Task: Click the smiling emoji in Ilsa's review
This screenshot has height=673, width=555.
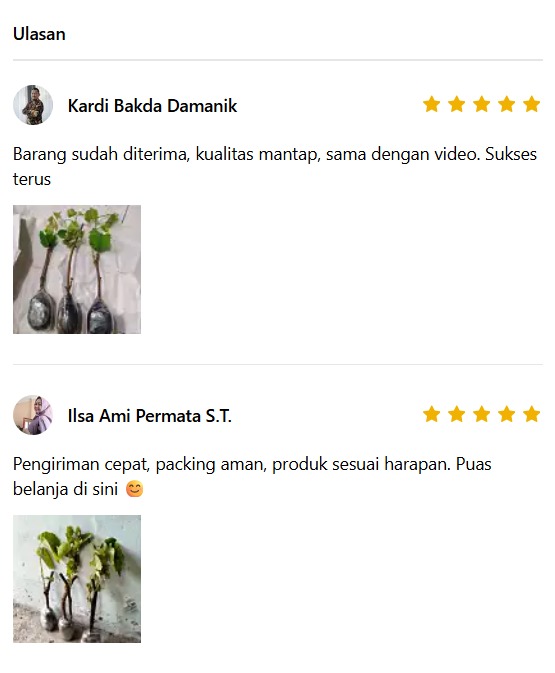Action: 134,489
